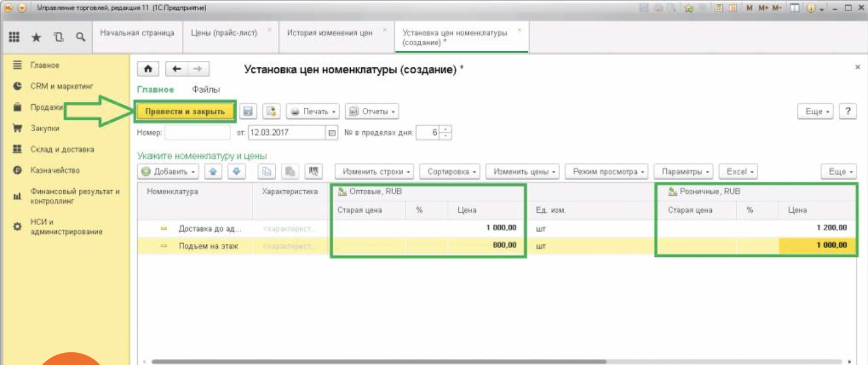The image size is (868, 365).
Task: Expand the Сортировка dropdown
Action: pos(449,171)
